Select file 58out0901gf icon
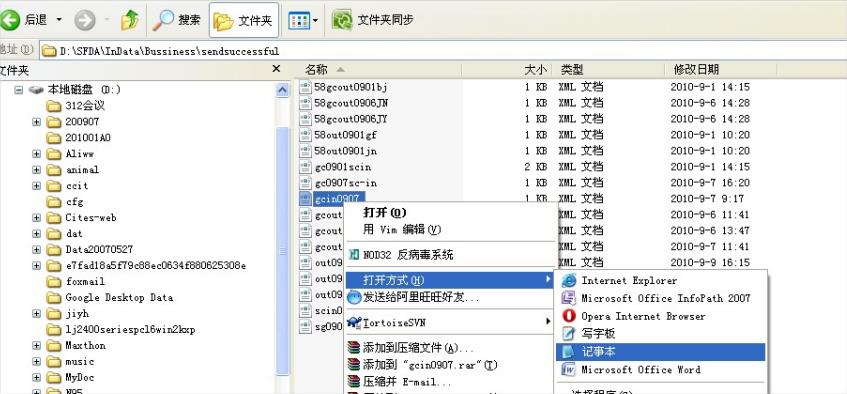This screenshot has width=847, height=394. 306,135
